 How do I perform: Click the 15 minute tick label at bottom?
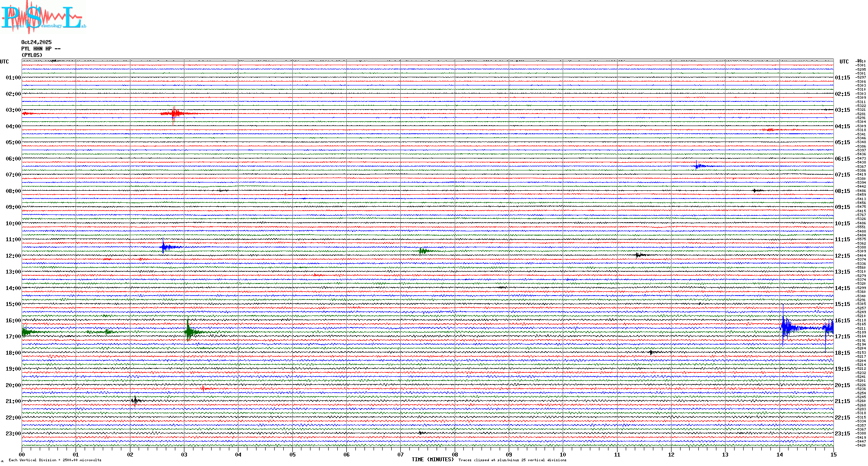[833, 454]
